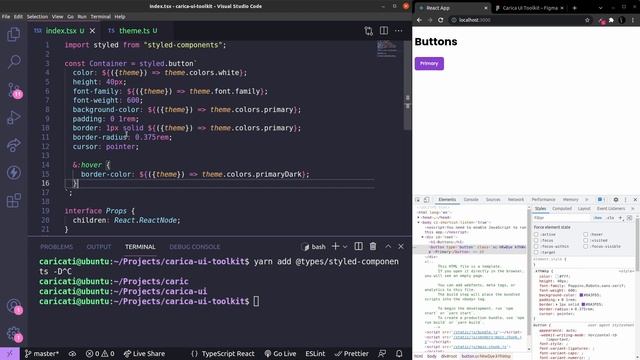Open the Explorer view in VS Code
The height and width of the screenshot is (360, 640).
(13, 34)
